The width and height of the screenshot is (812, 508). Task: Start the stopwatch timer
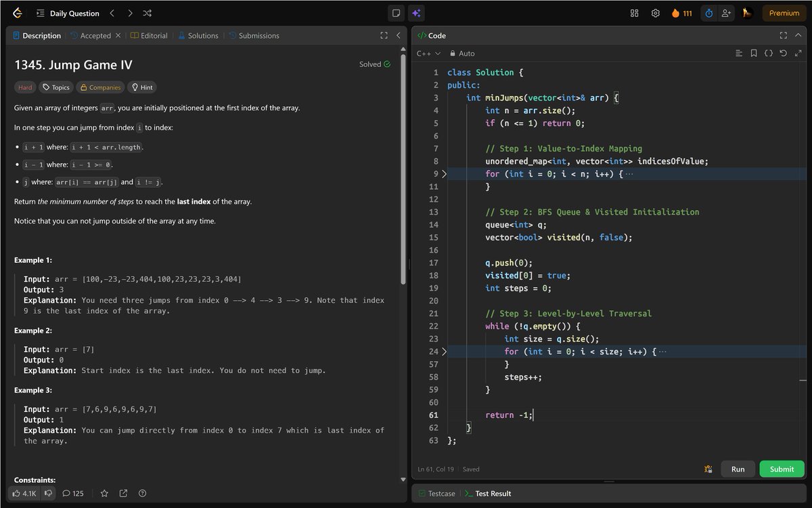point(708,13)
